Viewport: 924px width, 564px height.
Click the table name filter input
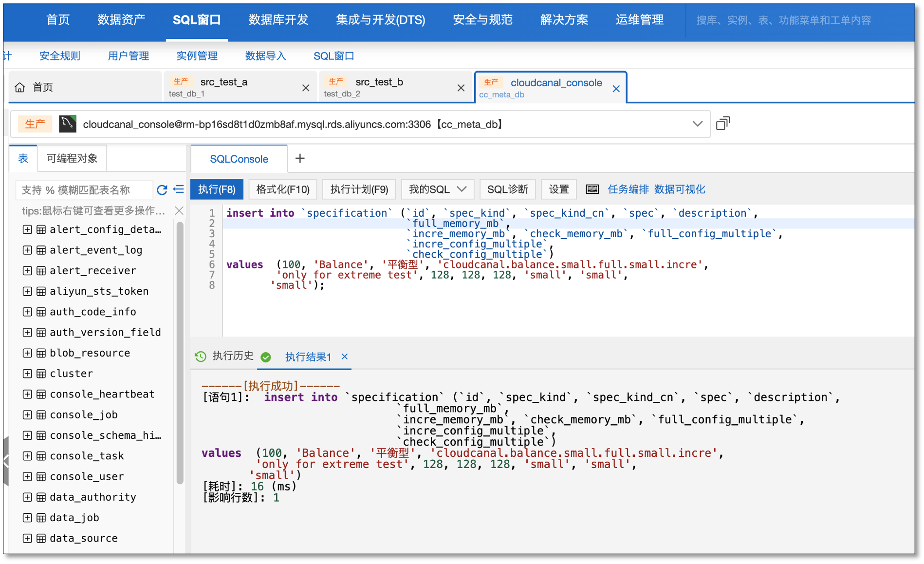[x=84, y=189]
